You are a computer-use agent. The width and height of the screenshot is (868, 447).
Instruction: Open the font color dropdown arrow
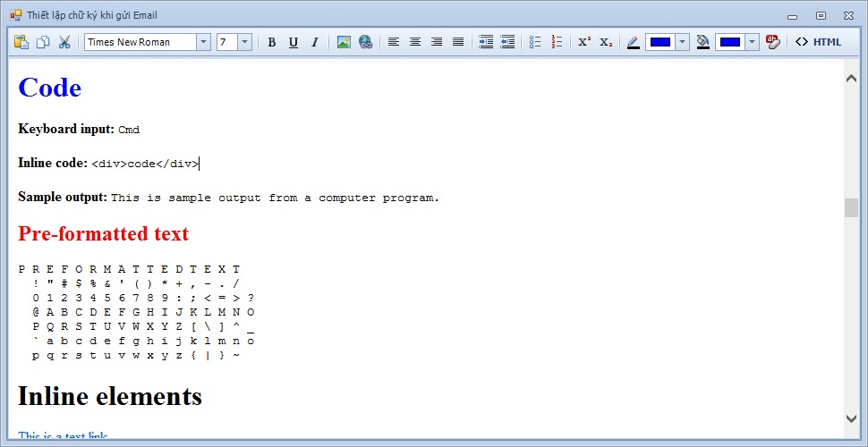point(683,42)
